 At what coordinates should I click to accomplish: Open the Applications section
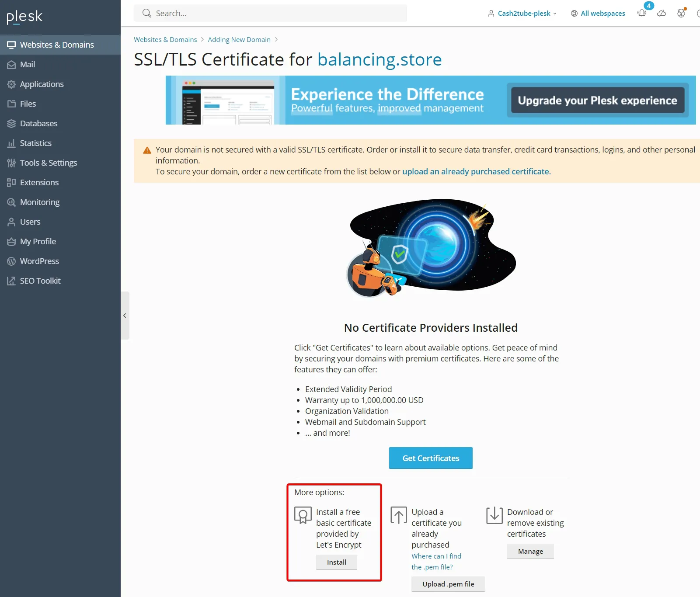[60, 84]
